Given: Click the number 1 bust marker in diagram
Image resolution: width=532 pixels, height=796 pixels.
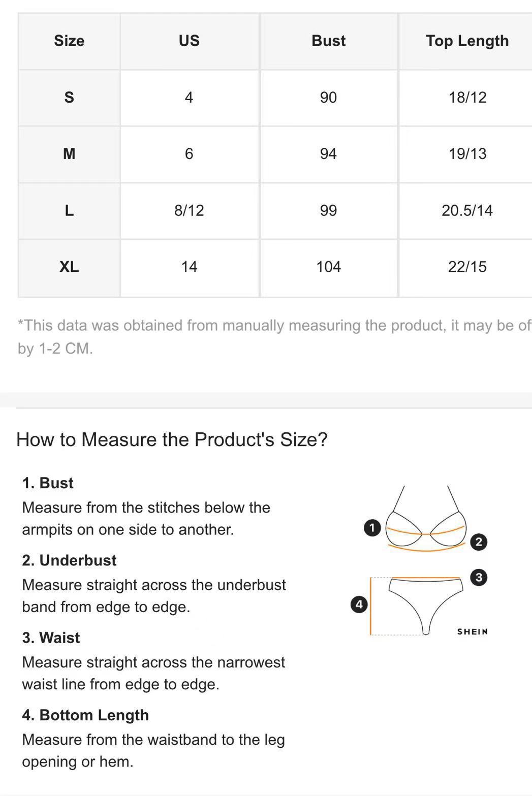Looking at the screenshot, I should click(x=372, y=528).
